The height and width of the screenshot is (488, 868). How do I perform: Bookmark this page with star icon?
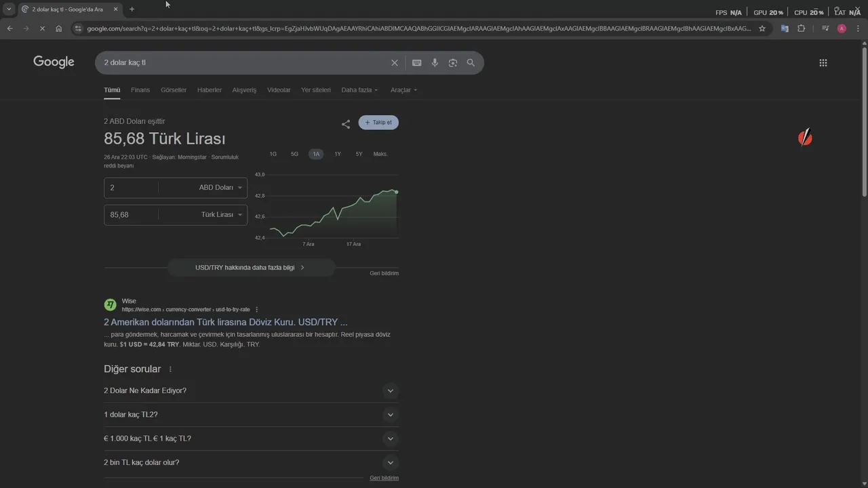coord(762,28)
